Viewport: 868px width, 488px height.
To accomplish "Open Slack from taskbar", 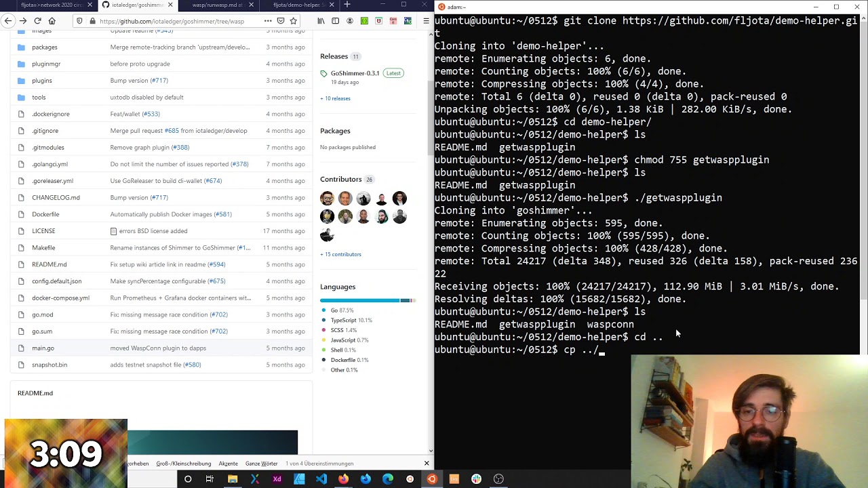I will click(476, 479).
